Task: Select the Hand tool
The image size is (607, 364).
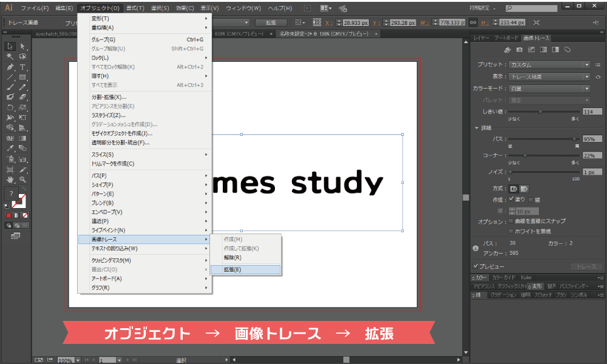Action: [10, 180]
